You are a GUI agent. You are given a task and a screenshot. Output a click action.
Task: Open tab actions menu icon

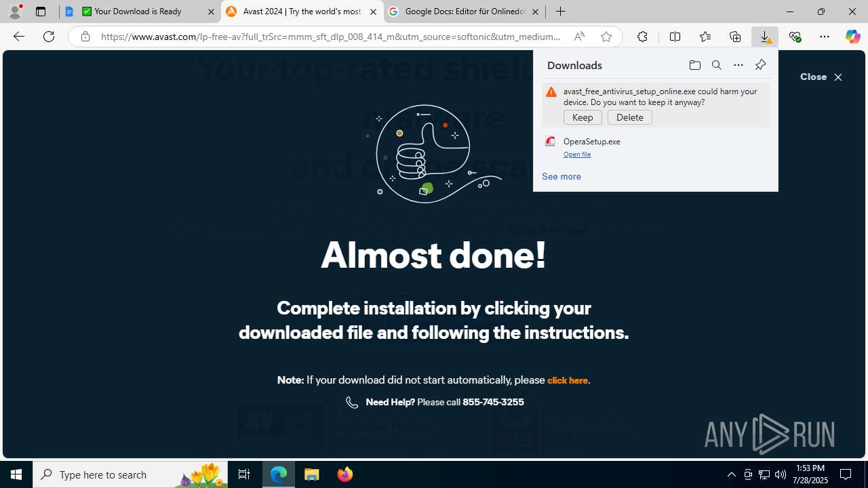click(x=41, y=12)
